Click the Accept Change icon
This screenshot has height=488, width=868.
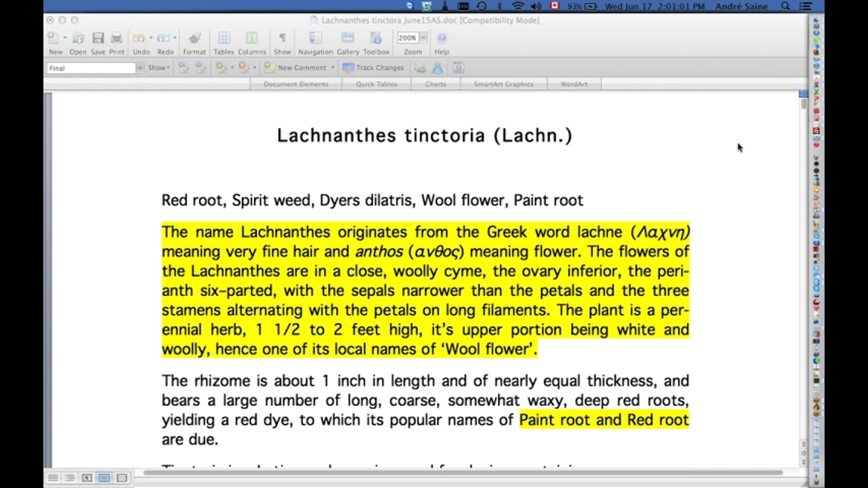point(221,68)
